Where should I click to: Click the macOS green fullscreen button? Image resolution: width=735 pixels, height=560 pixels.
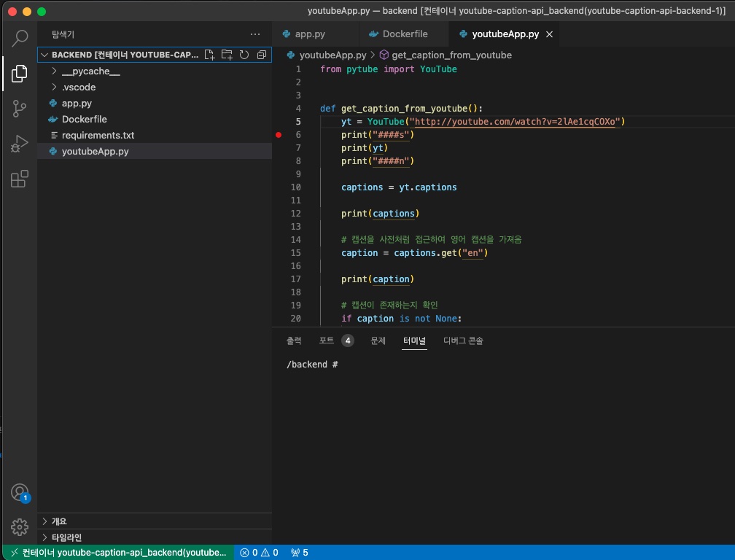coord(42,12)
